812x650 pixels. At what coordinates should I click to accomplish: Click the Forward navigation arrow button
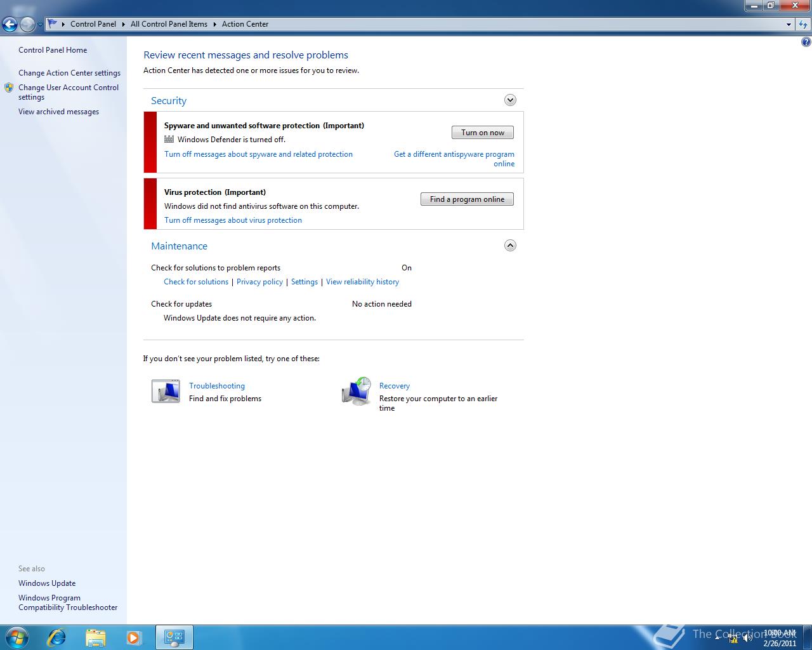(x=27, y=25)
